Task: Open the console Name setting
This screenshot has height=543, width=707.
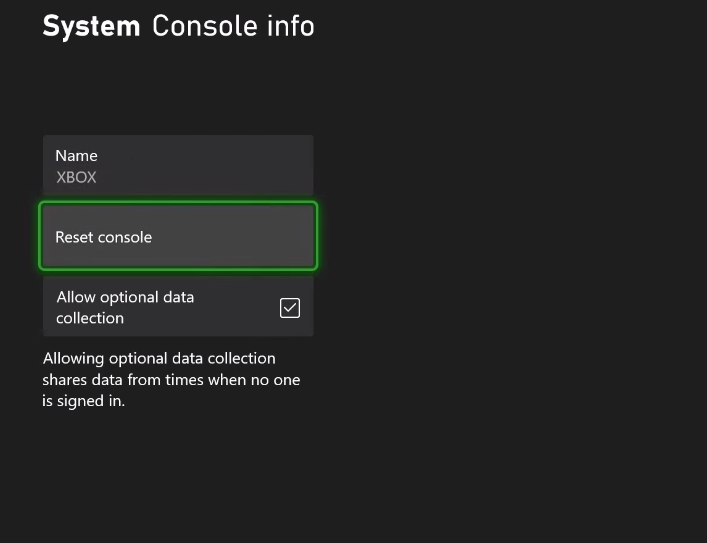Action: [178, 166]
